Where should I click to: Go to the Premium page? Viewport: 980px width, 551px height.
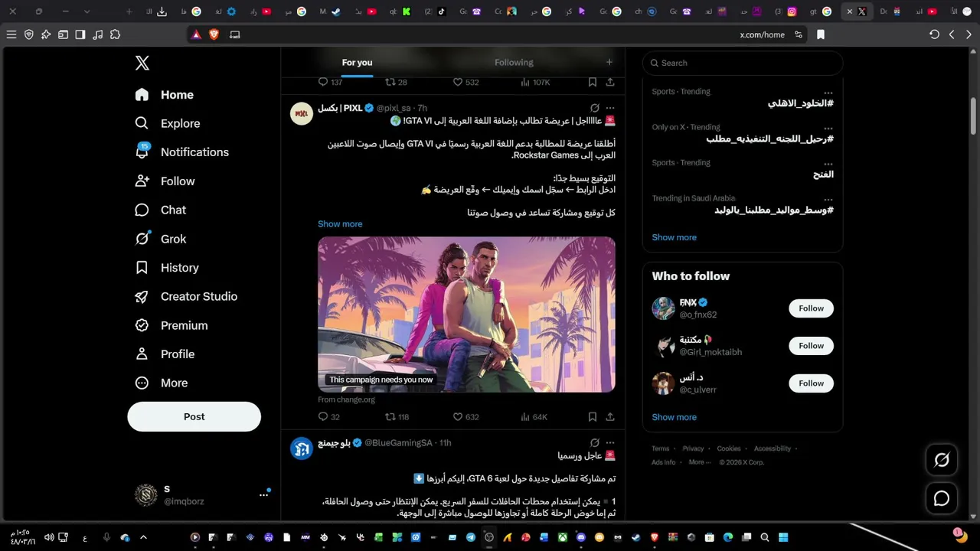pos(171,325)
